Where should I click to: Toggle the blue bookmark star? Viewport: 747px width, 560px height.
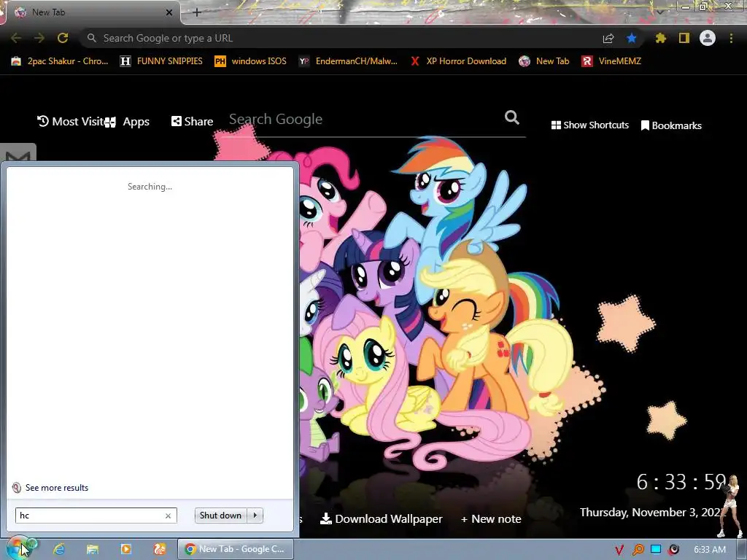[632, 38]
